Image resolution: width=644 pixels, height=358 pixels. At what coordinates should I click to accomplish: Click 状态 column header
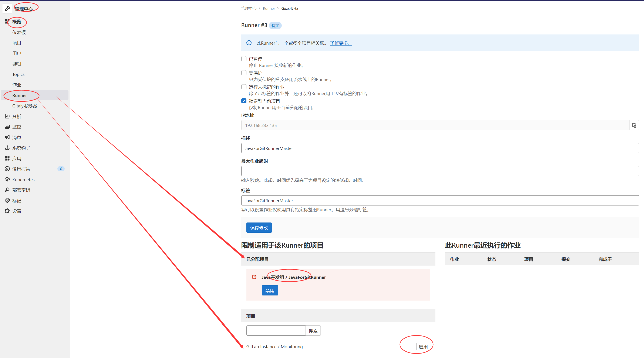pyautogui.click(x=491, y=259)
